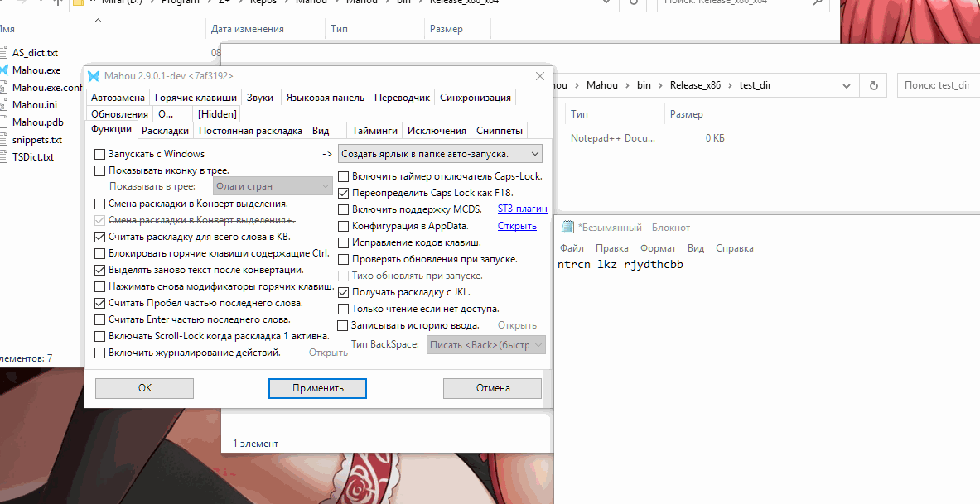The image size is (980, 504).
Task: Uncheck Считать Пробел частью последнего слова
Action: click(x=99, y=304)
